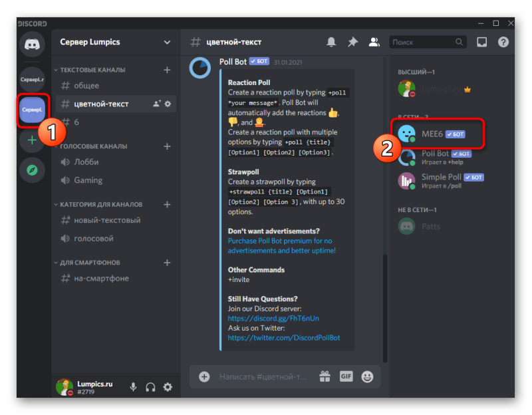Screen dimensions: 532x415
Task: Open the на-смартфоне channel
Action: pyautogui.click(x=116, y=279)
